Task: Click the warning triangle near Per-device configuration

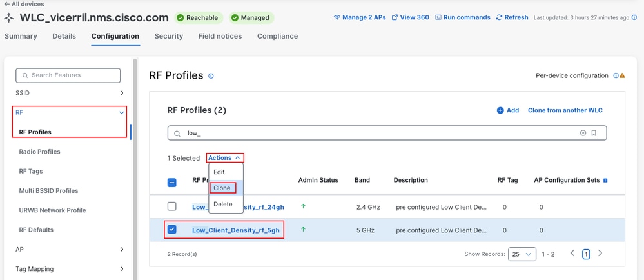Action: 622,75
